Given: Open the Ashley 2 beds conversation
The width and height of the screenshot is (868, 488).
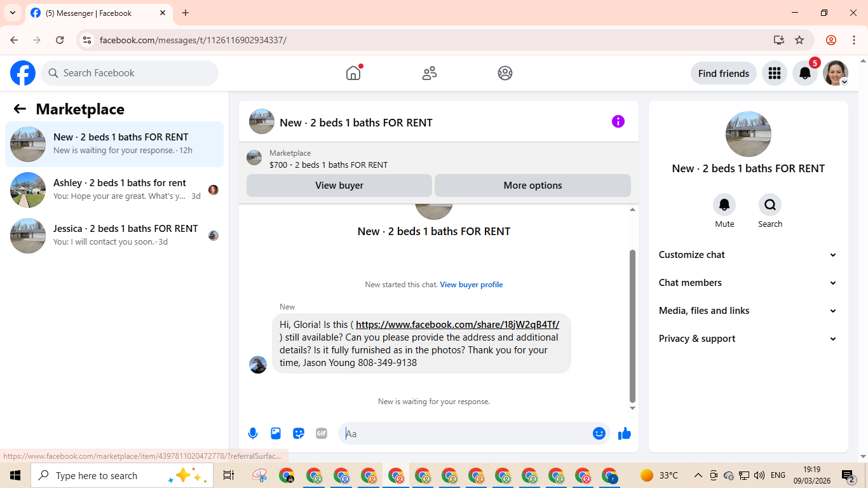Looking at the screenshot, I should coord(114,190).
